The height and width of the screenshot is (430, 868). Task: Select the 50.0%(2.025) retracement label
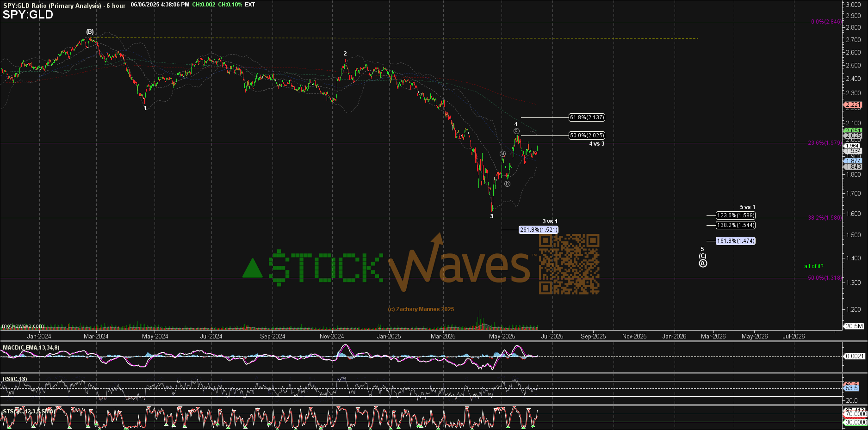click(587, 135)
